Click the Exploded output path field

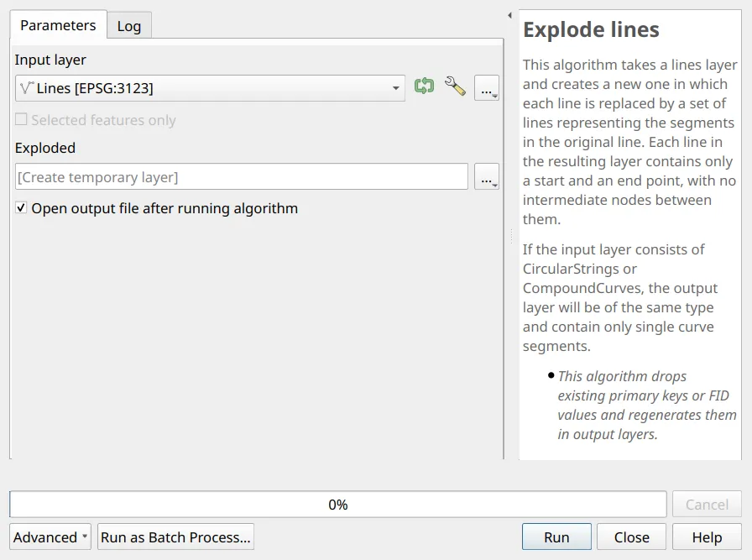tap(242, 176)
